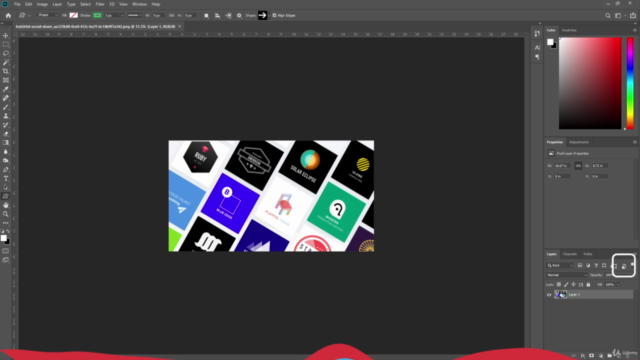This screenshot has height=360, width=640.
Task: Select the Path Selection tool
Action: (x=6, y=188)
